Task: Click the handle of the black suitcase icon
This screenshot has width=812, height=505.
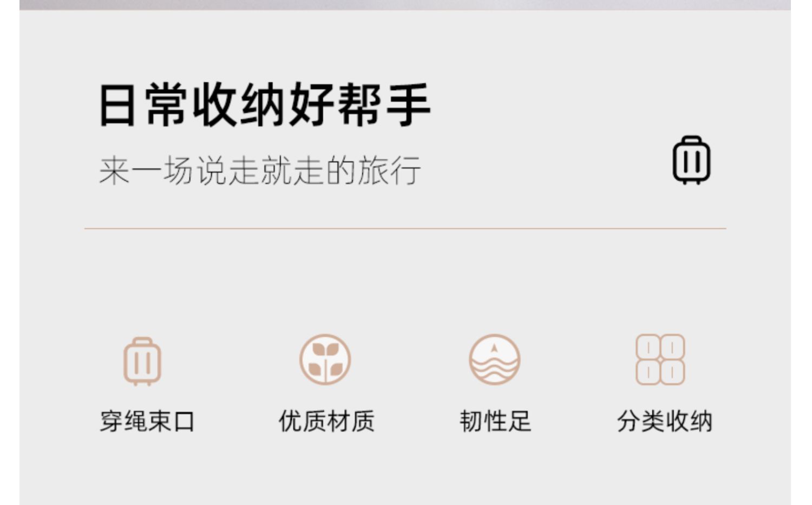Action: click(691, 140)
